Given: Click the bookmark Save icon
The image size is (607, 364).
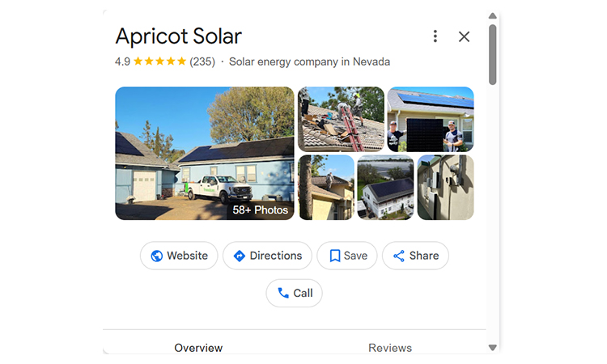Looking at the screenshot, I should [334, 256].
